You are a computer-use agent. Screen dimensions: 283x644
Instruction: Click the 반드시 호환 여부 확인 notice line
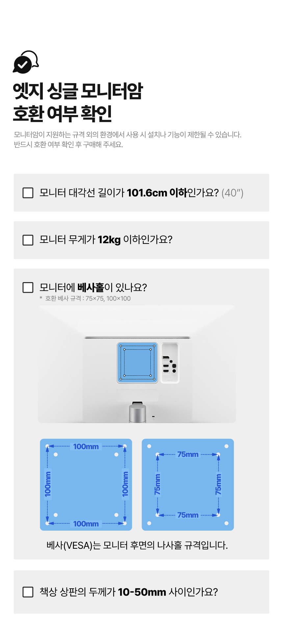click(68, 144)
